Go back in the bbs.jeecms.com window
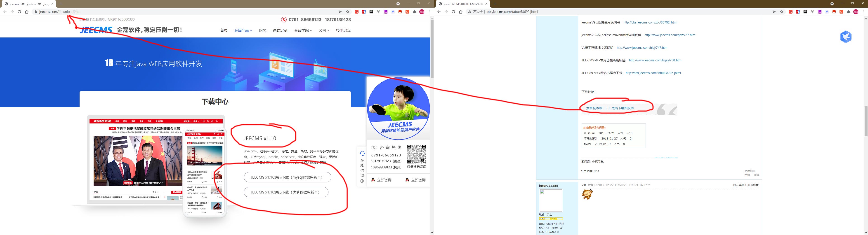This screenshot has height=235, width=868. pos(439,12)
